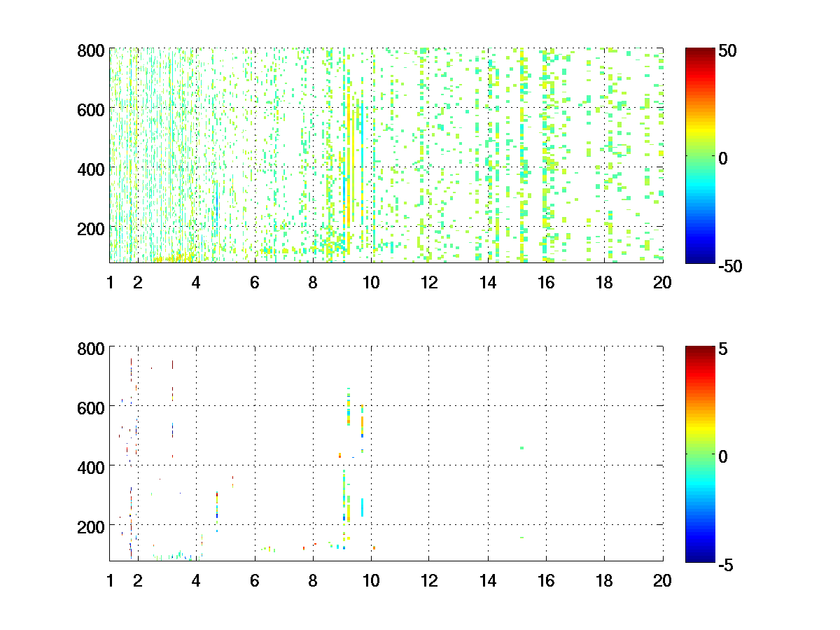Viewport: 840px width, 630px height.
Task: Click inside the bottom sparse plot area
Action: (x=386, y=454)
